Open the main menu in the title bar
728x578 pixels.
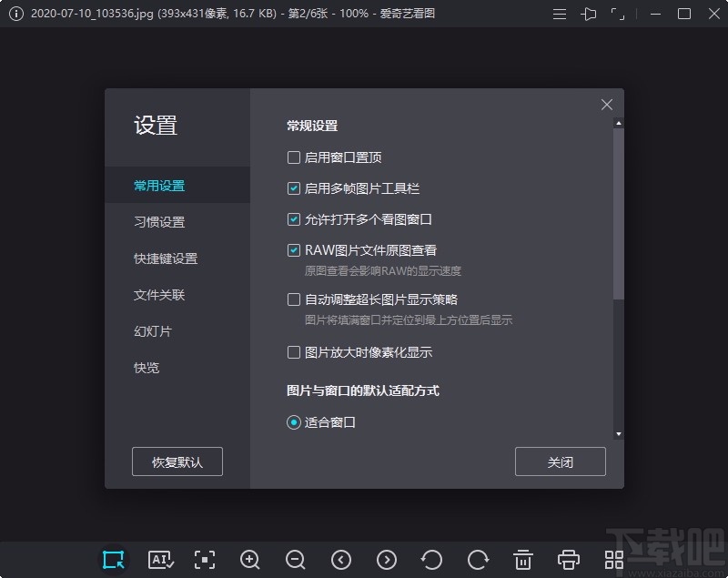[x=559, y=14]
